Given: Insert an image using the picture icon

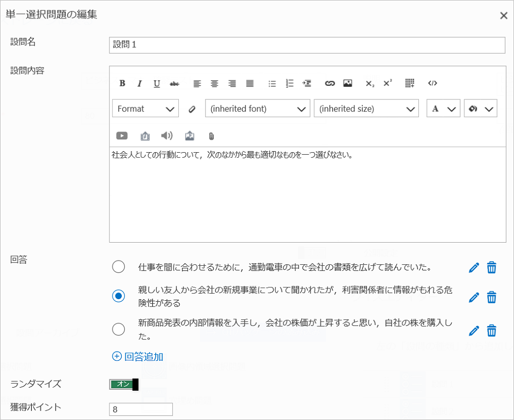Looking at the screenshot, I should pyautogui.click(x=348, y=83).
